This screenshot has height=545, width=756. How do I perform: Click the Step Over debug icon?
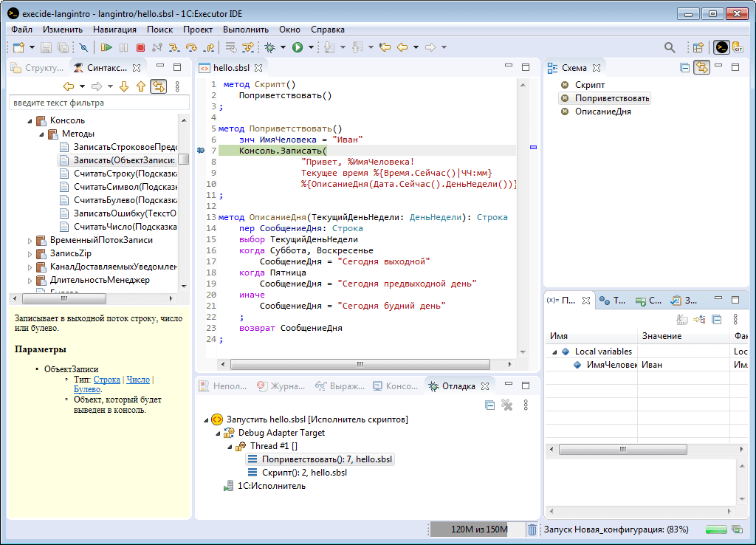(191, 47)
